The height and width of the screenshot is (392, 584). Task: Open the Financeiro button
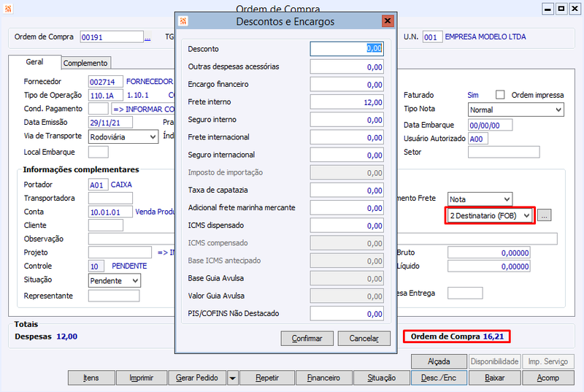pos(323,378)
